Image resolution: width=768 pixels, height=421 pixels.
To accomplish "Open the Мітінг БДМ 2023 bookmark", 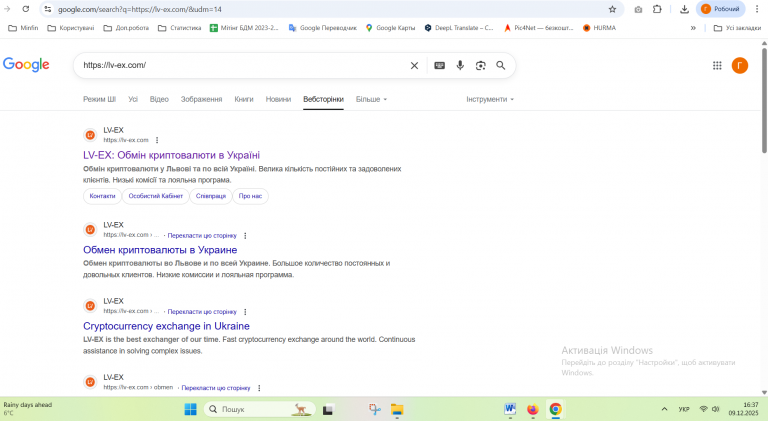I will [244, 28].
